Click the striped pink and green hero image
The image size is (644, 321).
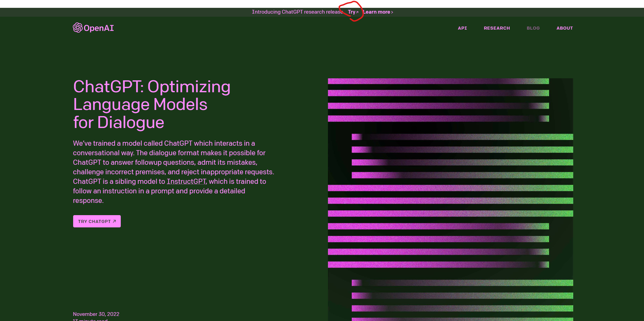tap(450, 199)
